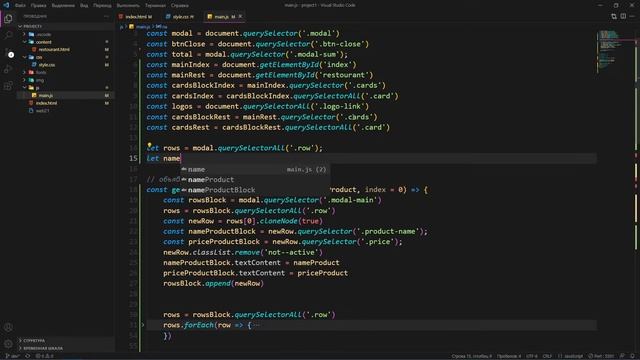Open the Вид menu

point(84,5)
